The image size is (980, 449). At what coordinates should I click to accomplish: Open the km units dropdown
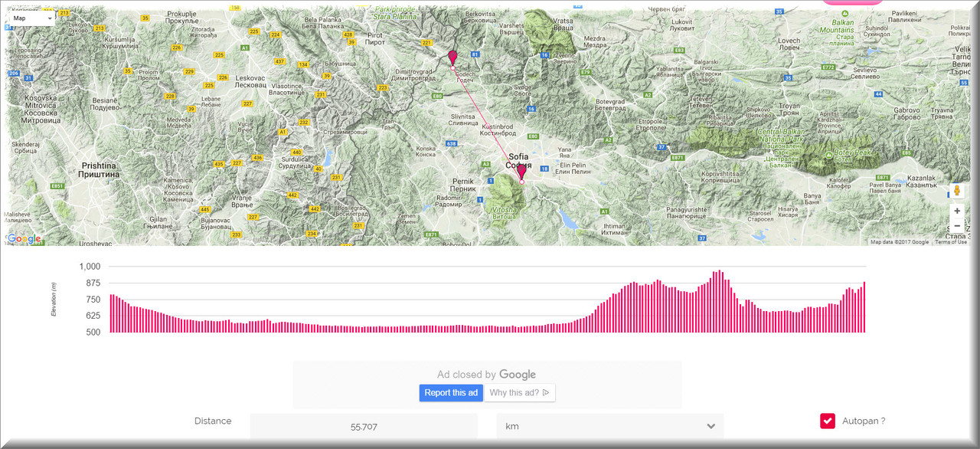coord(609,427)
